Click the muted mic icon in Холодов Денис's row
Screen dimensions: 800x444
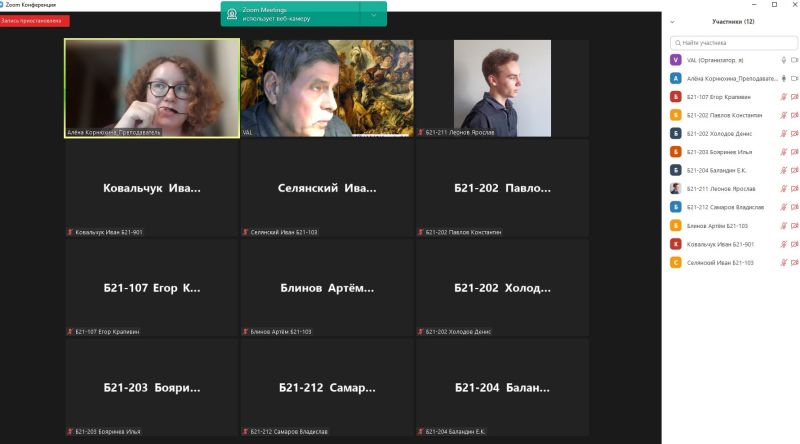click(x=784, y=133)
